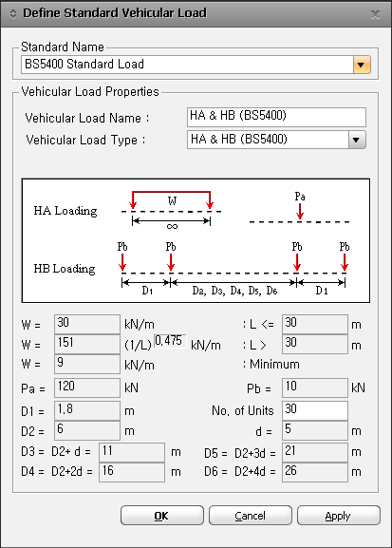Viewport: 392px width, 548px height.
Task: Click the D5 value field showing 21
Action: point(315,452)
